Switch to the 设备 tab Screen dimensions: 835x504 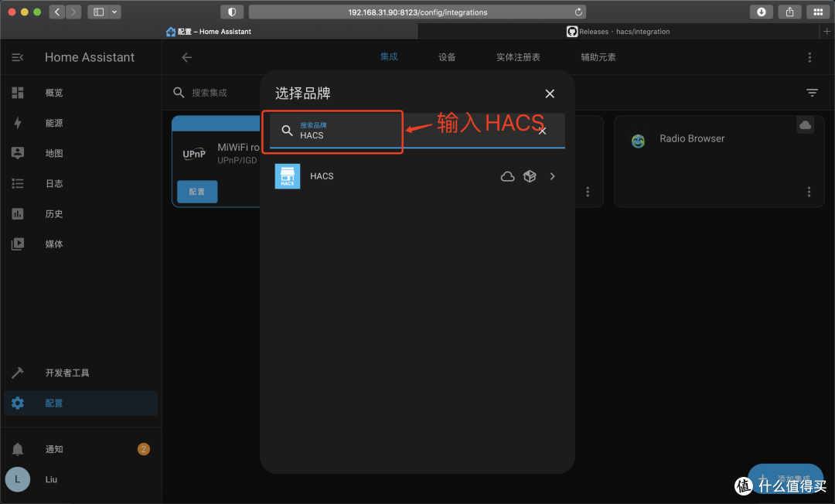(x=447, y=56)
